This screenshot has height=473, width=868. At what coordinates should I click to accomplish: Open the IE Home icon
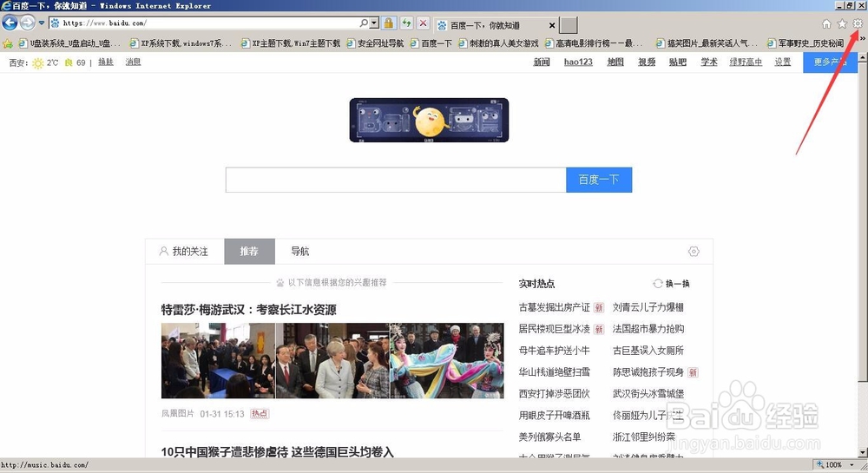(x=826, y=23)
